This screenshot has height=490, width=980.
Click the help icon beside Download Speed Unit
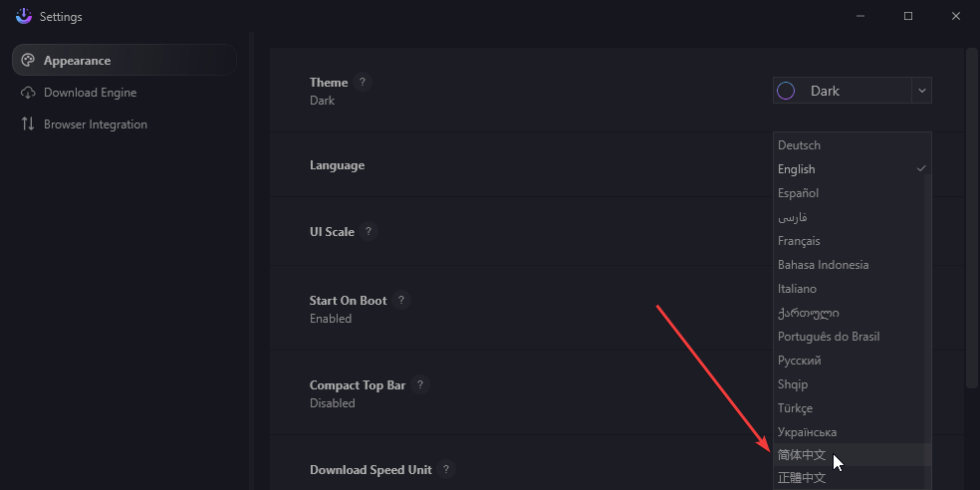(446, 470)
